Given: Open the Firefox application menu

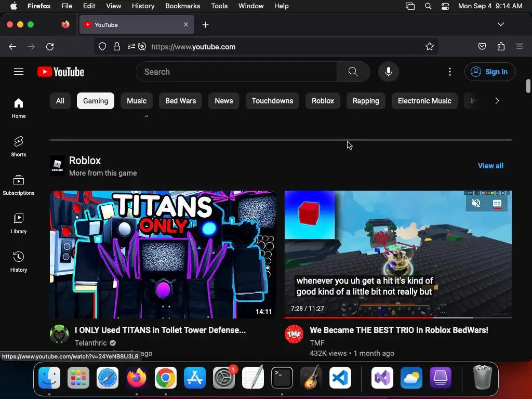Looking at the screenshot, I should 520,46.
